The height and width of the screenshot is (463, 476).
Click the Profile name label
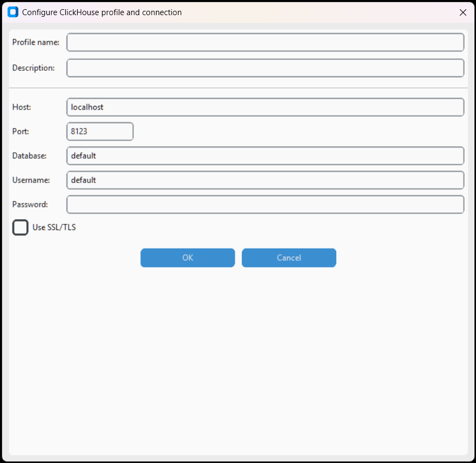36,42
